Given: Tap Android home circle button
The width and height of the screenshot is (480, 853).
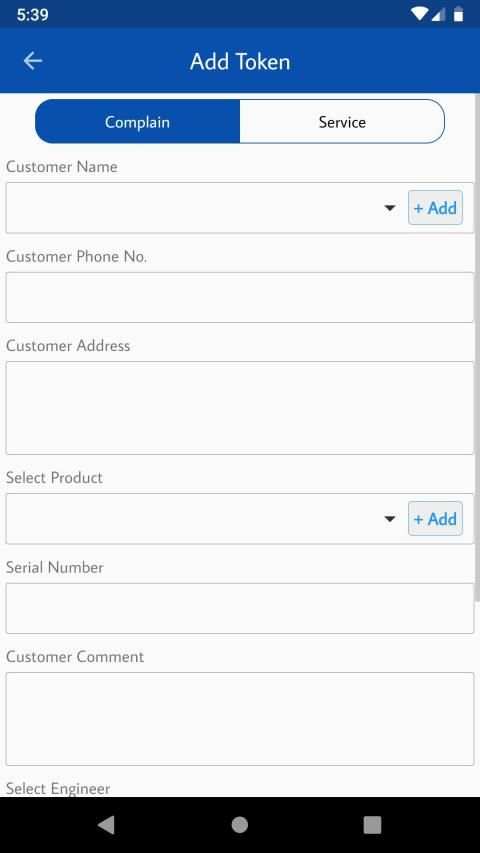Looking at the screenshot, I should pos(239,825).
